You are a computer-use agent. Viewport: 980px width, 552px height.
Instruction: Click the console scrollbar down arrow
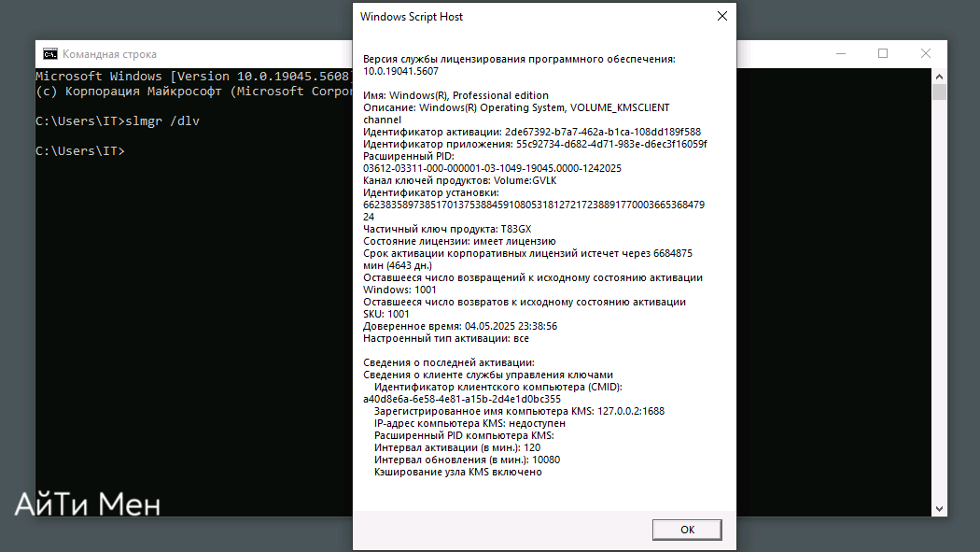(939, 509)
